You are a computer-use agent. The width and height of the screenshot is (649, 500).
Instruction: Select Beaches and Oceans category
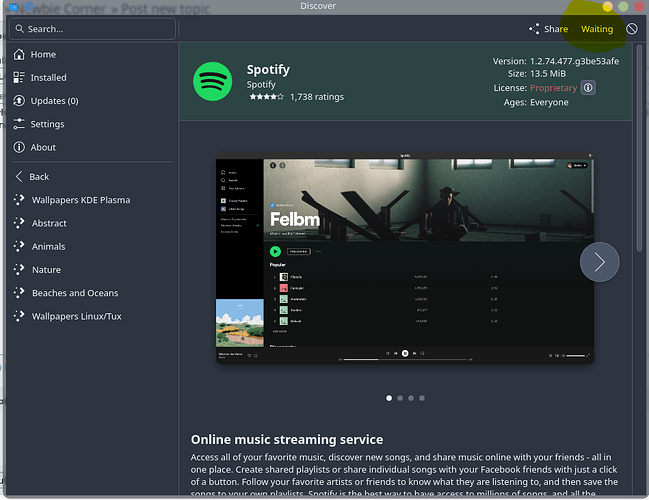pyautogui.click(x=74, y=293)
